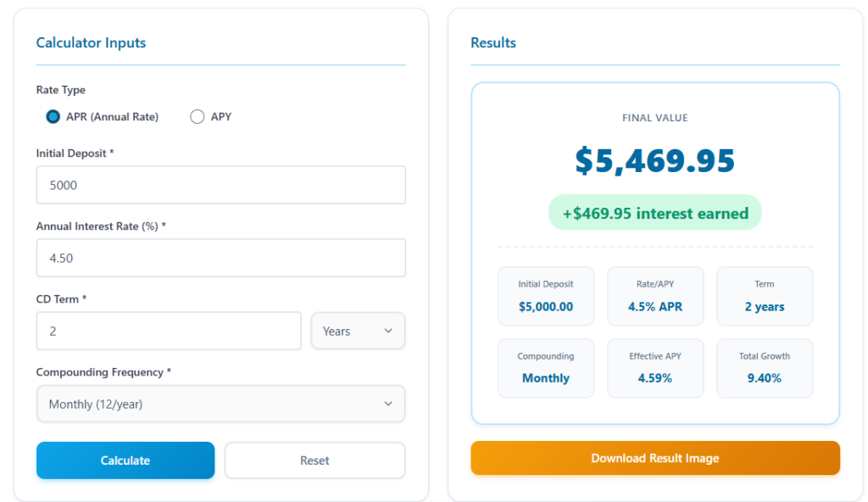Expand the Monthly (12/year) compounding selector

click(220, 404)
